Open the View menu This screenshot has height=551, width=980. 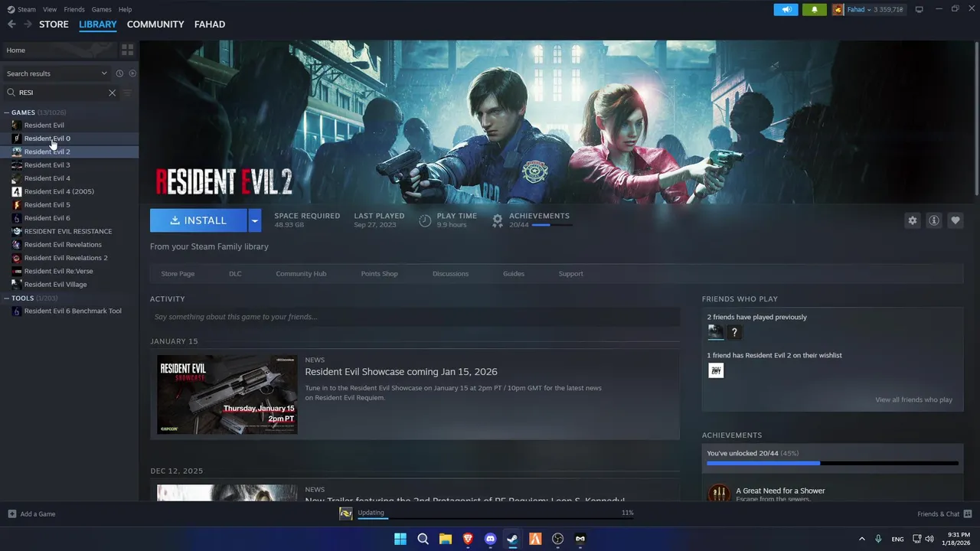pyautogui.click(x=50, y=9)
